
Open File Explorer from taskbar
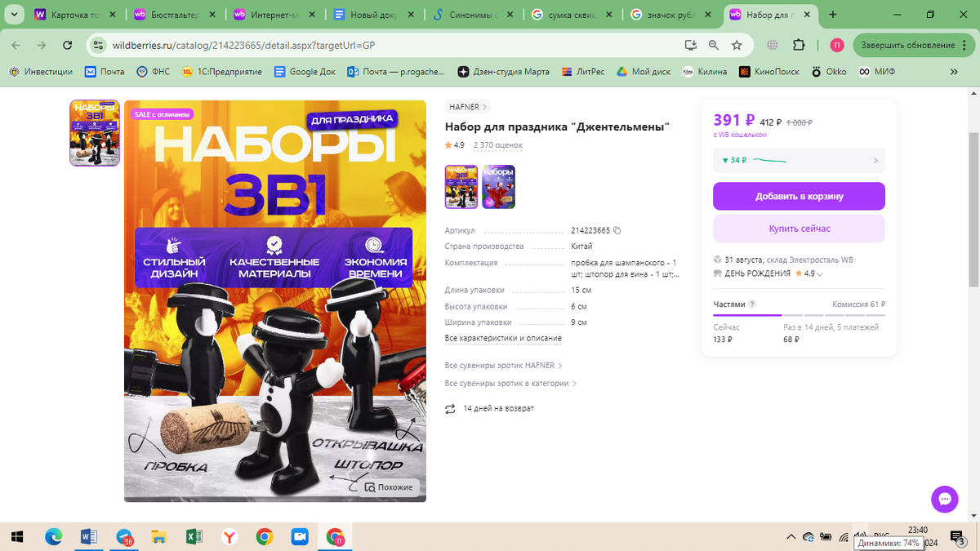pos(159,536)
